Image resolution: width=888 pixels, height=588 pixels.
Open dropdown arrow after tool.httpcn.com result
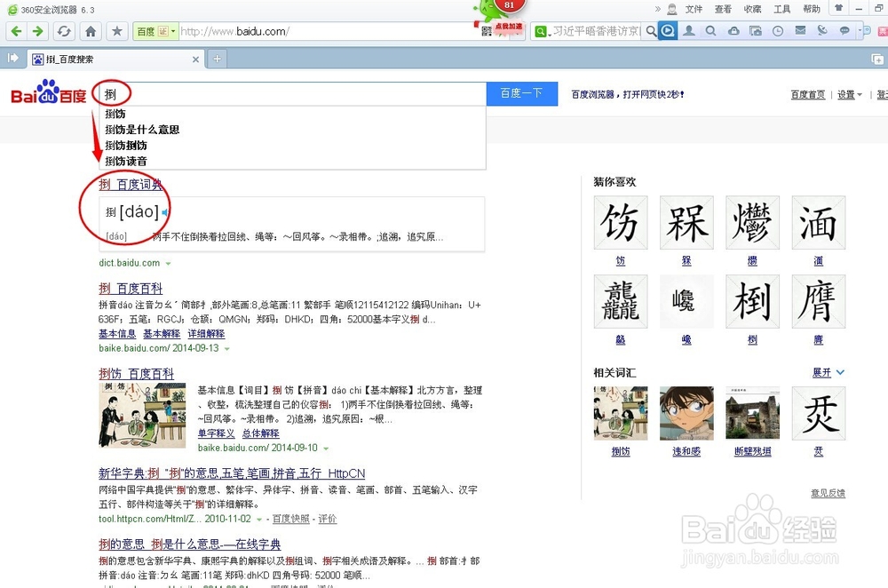point(259,520)
